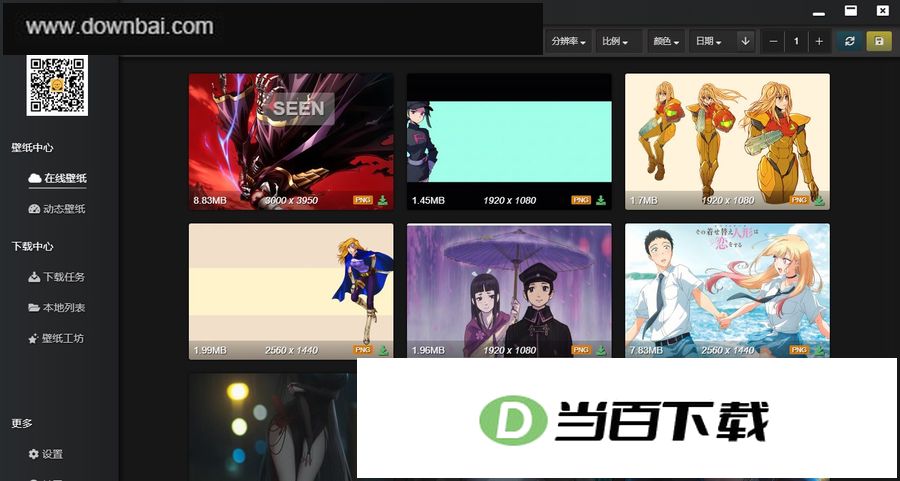Click the page number field showing 1
This screenshot has height=481, width=900.
pos(796,41)
